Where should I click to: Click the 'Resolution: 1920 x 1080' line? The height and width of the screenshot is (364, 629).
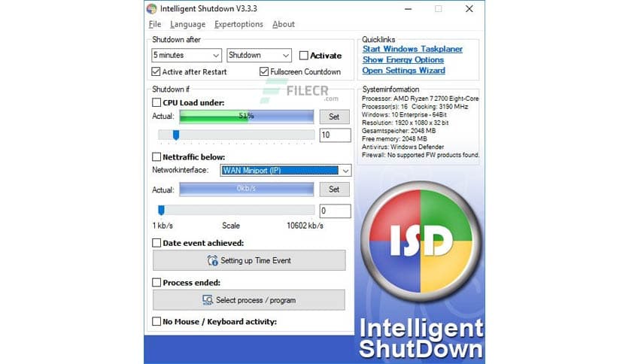405,123
